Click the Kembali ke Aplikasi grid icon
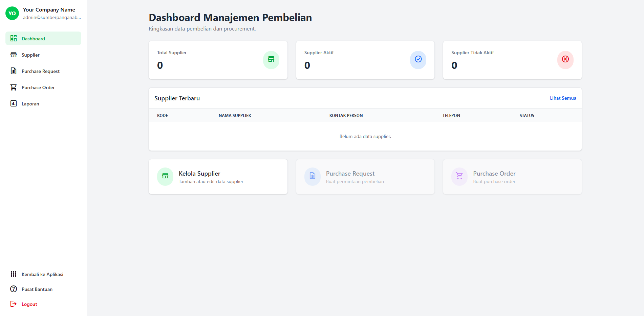Screen dimensions: 644x316 [x=14, y=274]
